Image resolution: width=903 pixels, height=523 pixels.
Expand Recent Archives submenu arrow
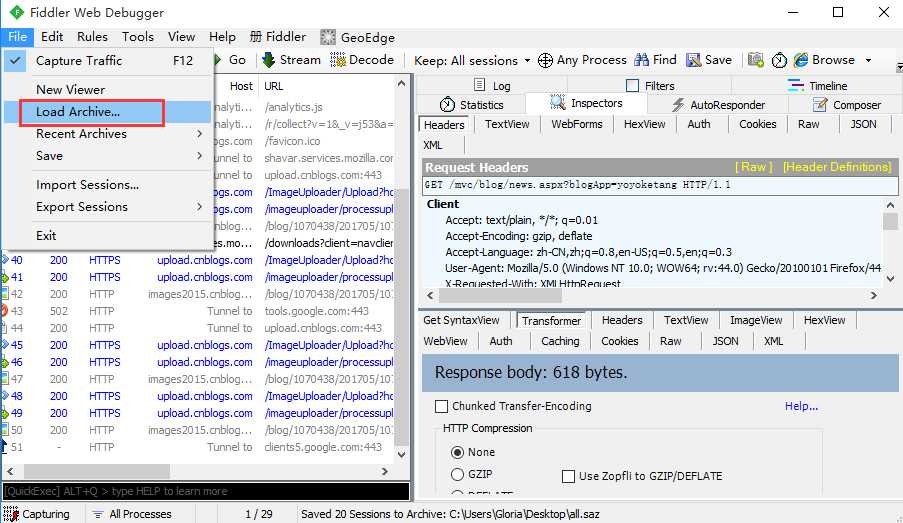point(199,134)
